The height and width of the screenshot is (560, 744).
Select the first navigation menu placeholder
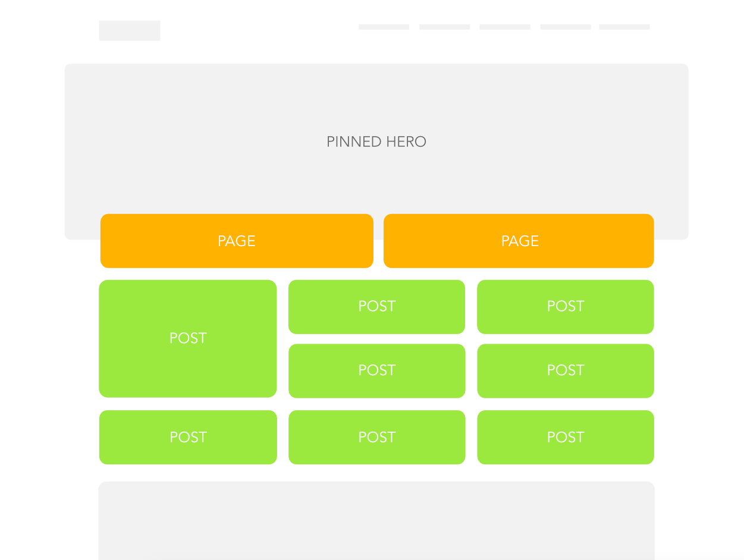click(384, 27)
